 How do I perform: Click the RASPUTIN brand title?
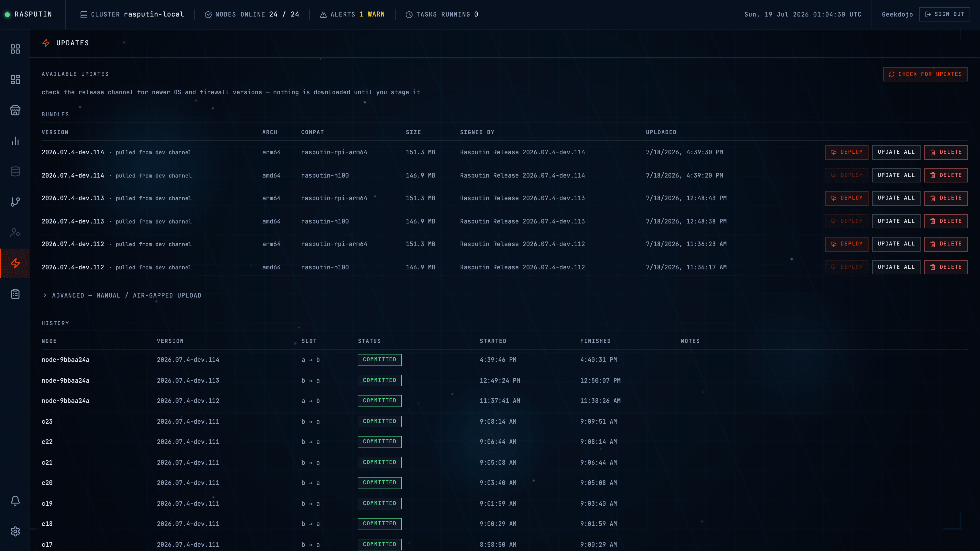33,14
